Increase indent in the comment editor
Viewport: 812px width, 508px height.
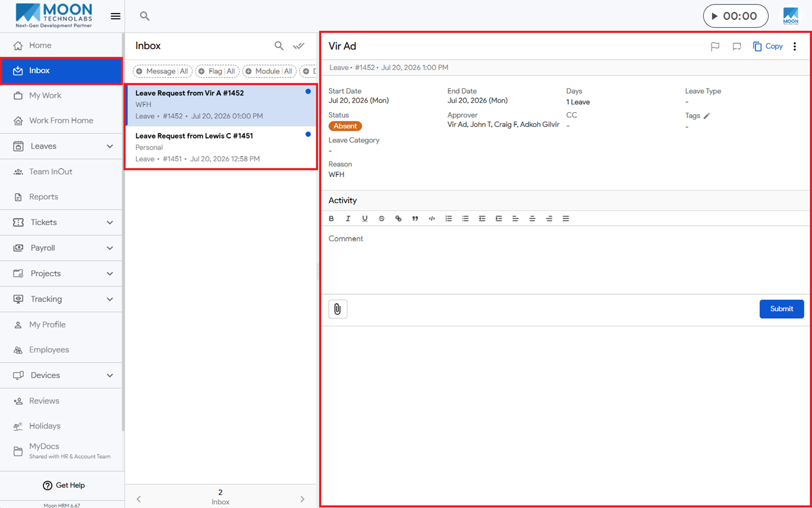coord(498,218)
